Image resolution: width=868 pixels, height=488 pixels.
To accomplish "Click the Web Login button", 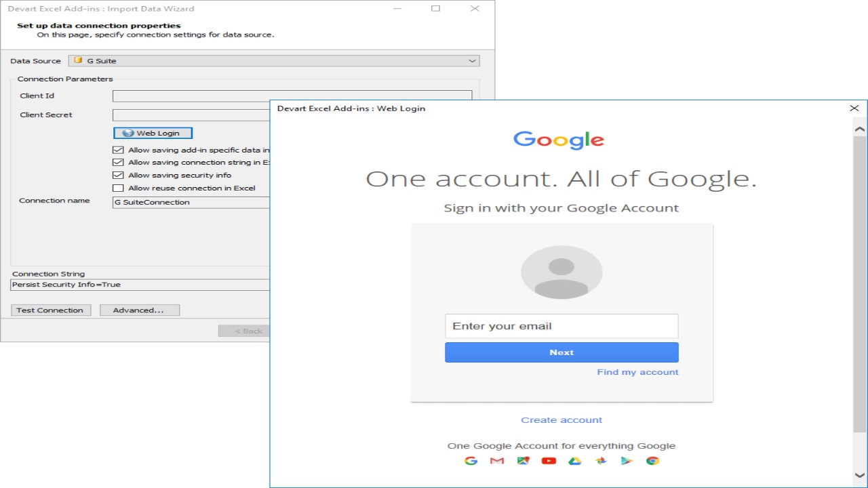I will coord(153,133).
